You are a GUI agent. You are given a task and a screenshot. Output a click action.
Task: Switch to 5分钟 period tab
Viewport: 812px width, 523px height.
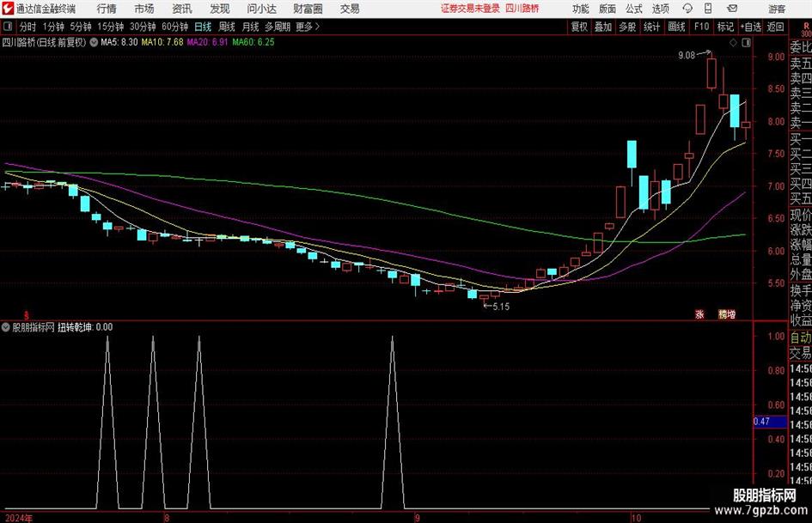tap(81, 27)
